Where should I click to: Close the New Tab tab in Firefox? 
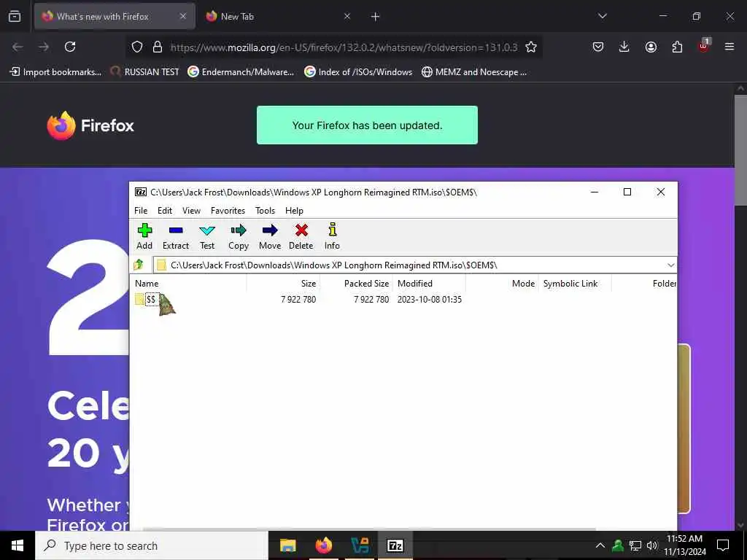click(x=347, y=16)
